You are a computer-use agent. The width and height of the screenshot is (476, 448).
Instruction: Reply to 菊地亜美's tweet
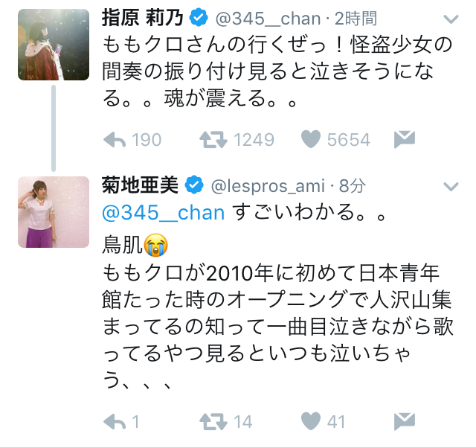(x=114, y=422)
